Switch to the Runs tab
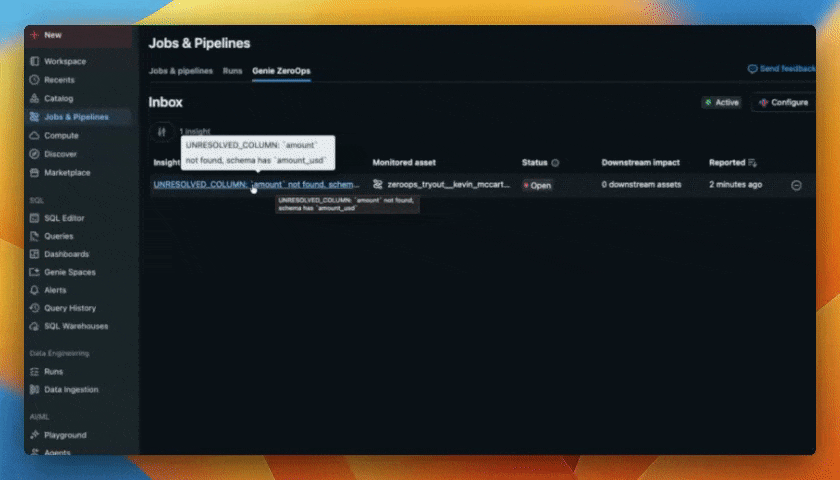This screenshot has width=840, height=480. click(232, 71)
